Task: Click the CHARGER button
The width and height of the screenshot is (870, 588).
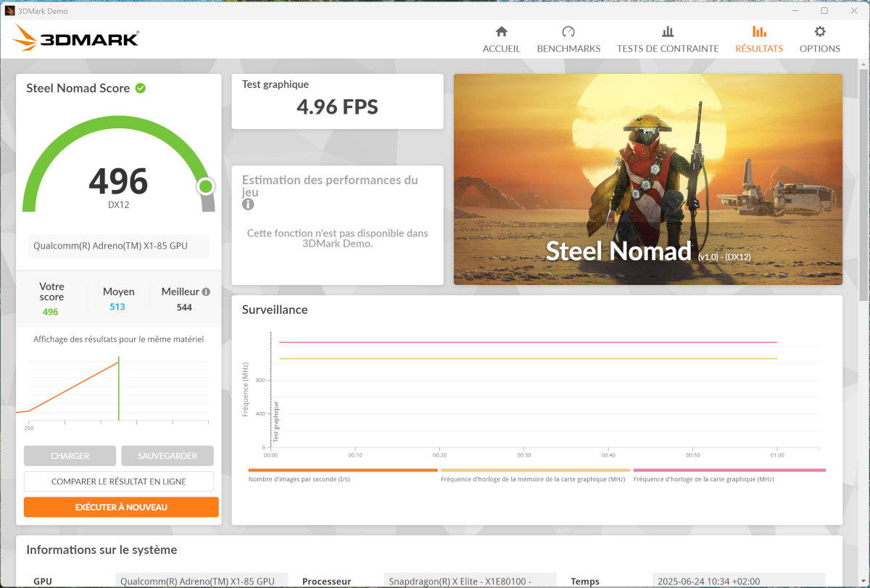Action: (70, 456)
